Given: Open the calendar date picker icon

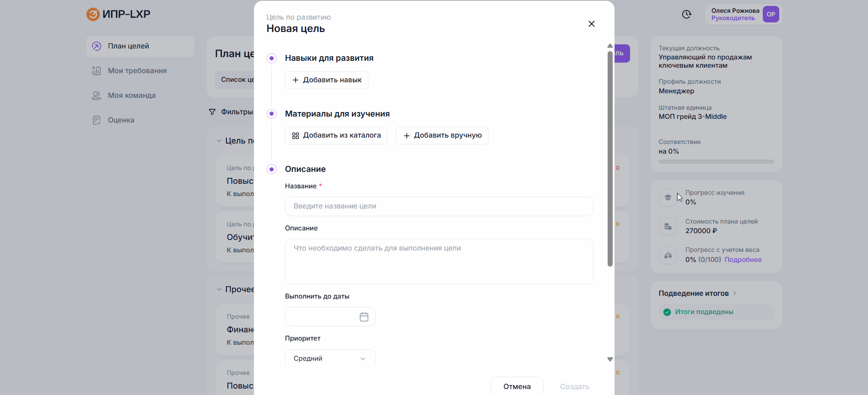Looking at the screenshot, I should click(x=364, y=317).
